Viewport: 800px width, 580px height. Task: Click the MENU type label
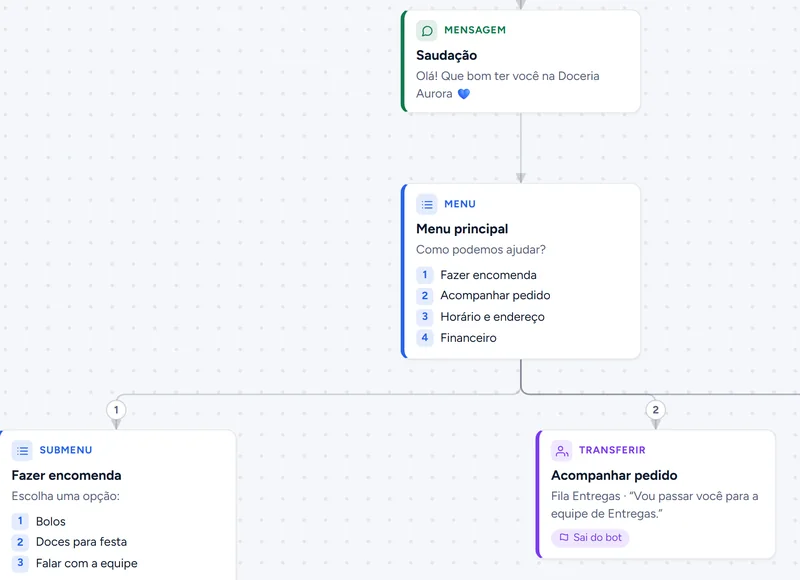pos(460,204)
